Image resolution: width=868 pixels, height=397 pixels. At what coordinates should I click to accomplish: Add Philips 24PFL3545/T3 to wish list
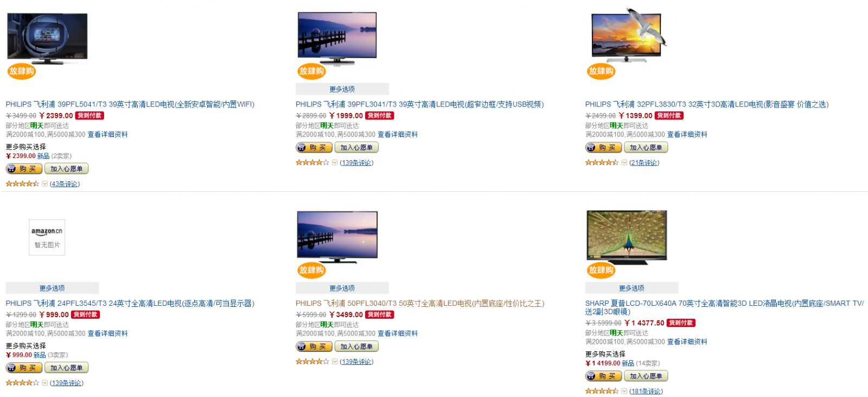[x=66, y=368]
